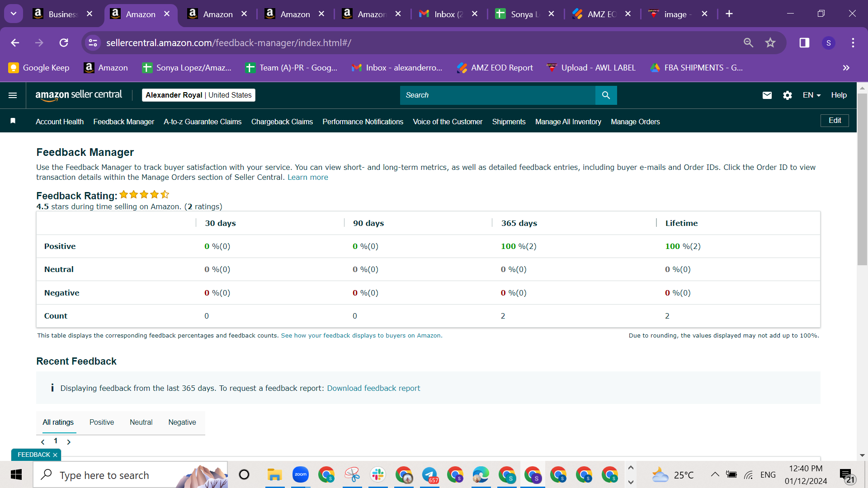Click the page vertical scrollbar thumb
868x488 pixels.
point(862,179)
